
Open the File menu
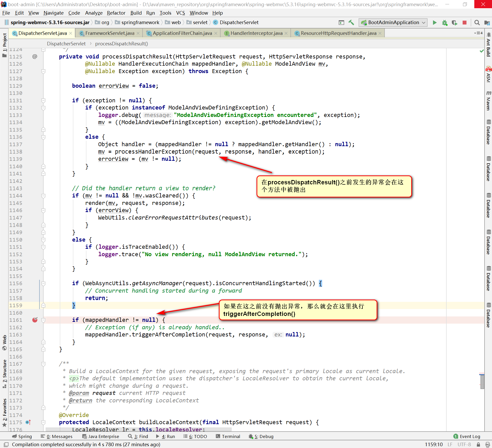pyautogui.click(x=6, y=13)
